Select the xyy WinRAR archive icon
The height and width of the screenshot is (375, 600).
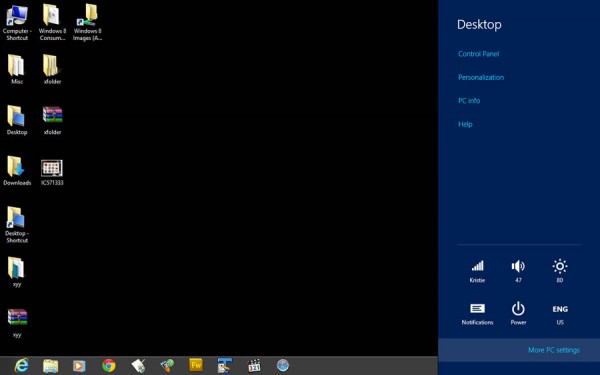point(17,323)
